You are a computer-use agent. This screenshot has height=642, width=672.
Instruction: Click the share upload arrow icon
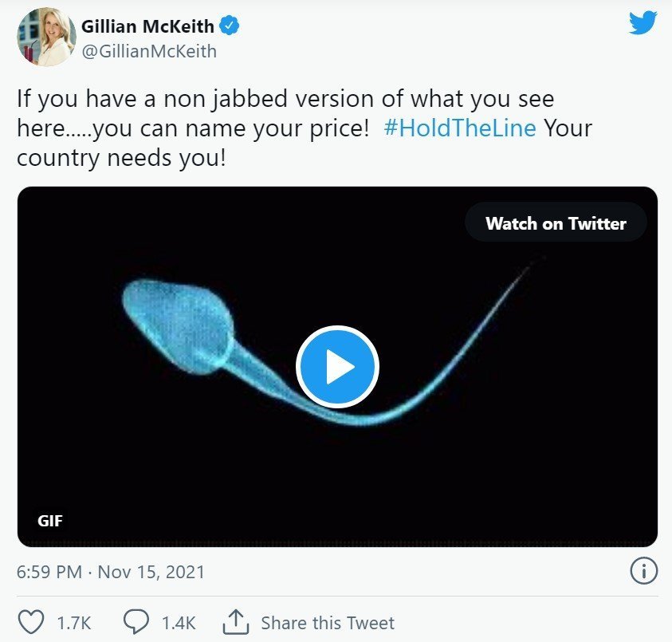235,622
